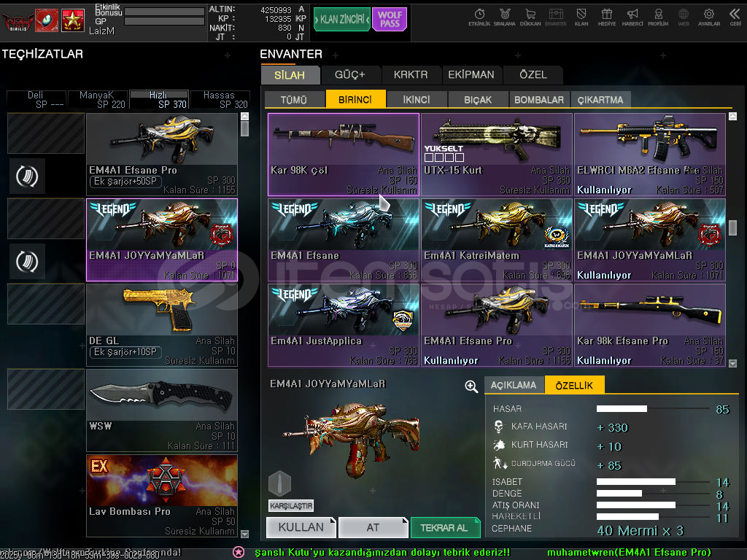The image size is (747, 560).
Task: Open the KLAN shield icon
Action: click(x=581, y=17)
